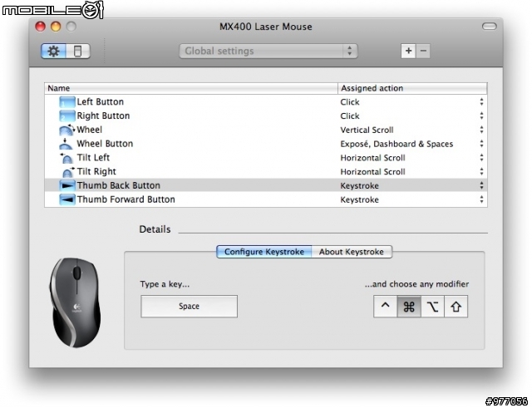Viewport: 532px width, 408px height.
Task: Select the Tilt Right row name
Action: 96,172
